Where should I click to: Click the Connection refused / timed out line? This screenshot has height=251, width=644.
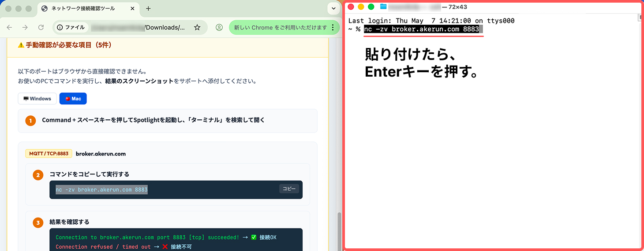pos(124,247)
